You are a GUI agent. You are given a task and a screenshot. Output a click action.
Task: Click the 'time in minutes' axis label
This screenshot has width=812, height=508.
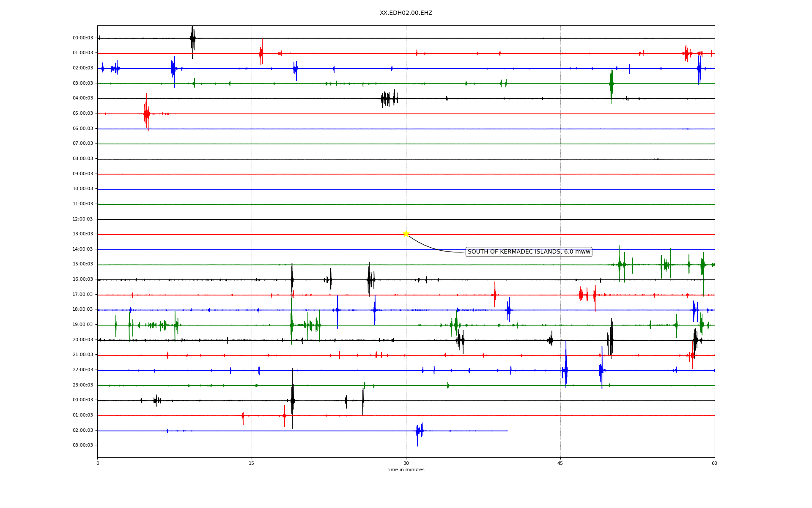click(x=406, y=470)
